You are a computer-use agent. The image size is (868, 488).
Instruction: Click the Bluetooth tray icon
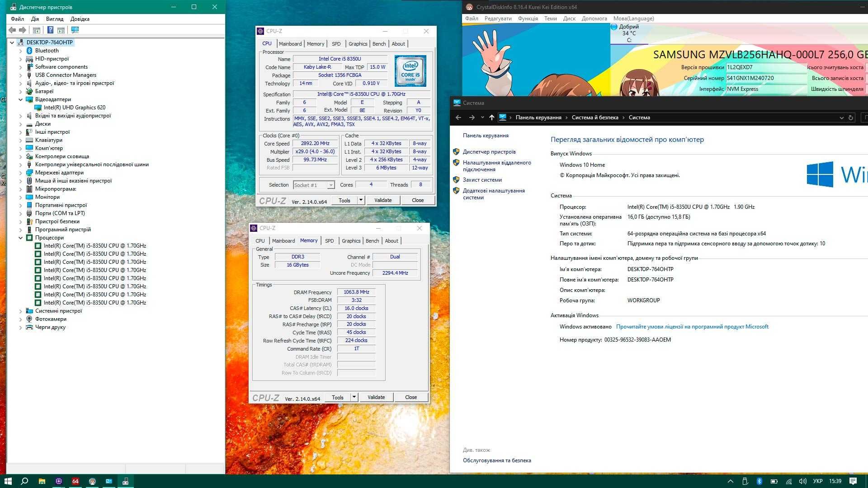click(759, 481)
